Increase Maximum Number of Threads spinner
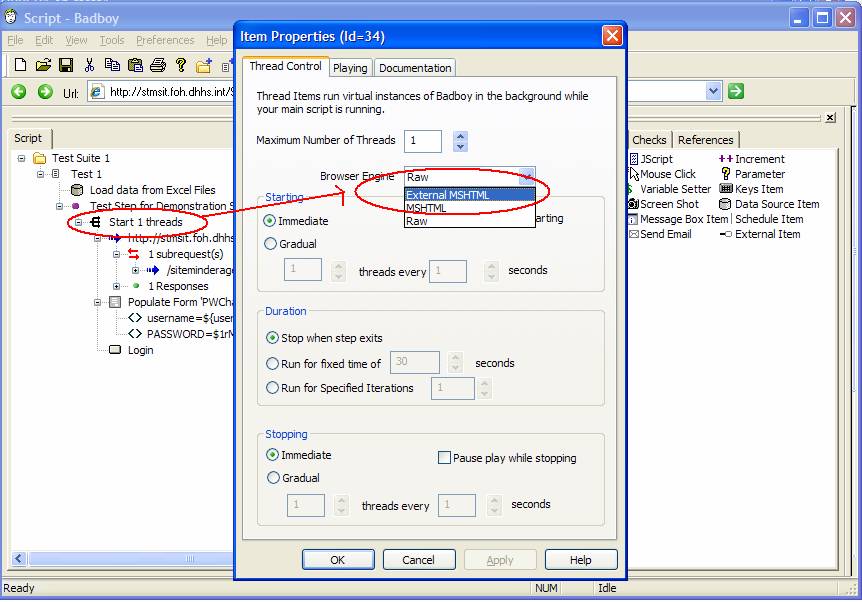The width and height of the screenshot is (862, 602). 460,136
